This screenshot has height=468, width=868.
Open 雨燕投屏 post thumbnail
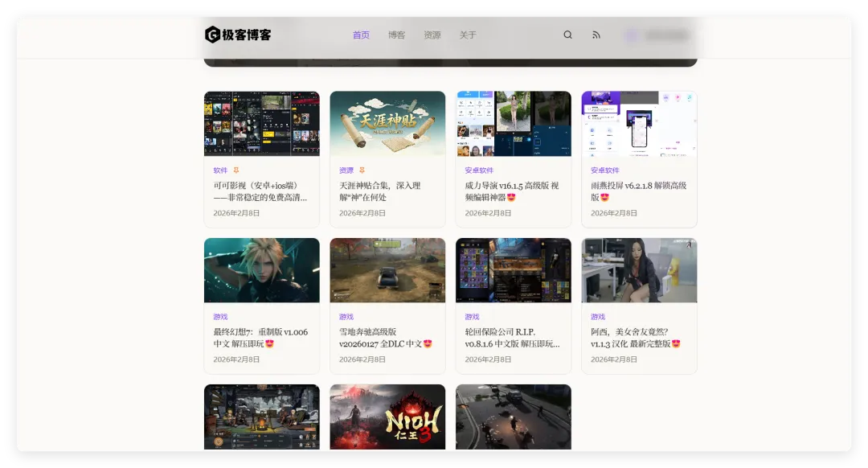(639, 124)
